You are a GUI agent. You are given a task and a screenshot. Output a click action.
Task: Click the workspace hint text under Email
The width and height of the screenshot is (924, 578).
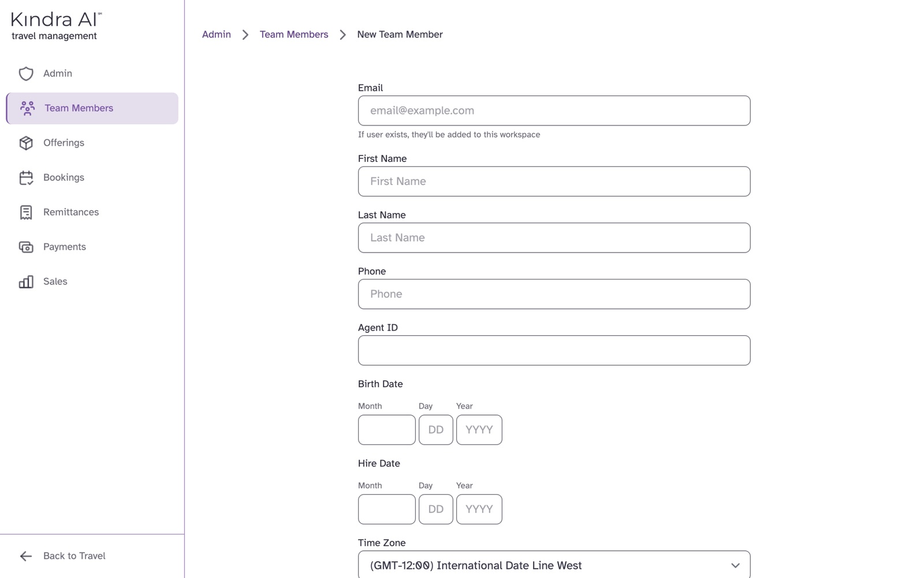[449, 135]
